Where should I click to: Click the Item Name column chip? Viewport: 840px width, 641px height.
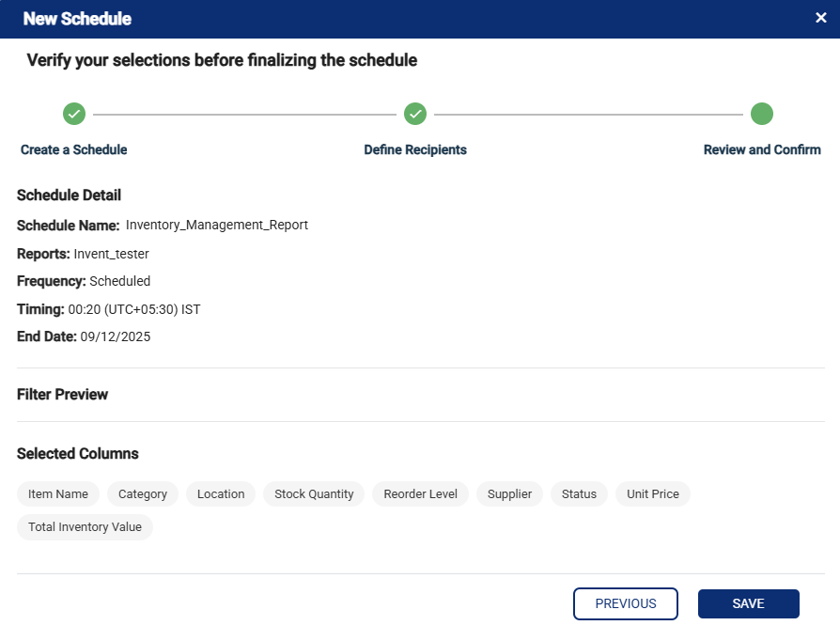(58, 494)
